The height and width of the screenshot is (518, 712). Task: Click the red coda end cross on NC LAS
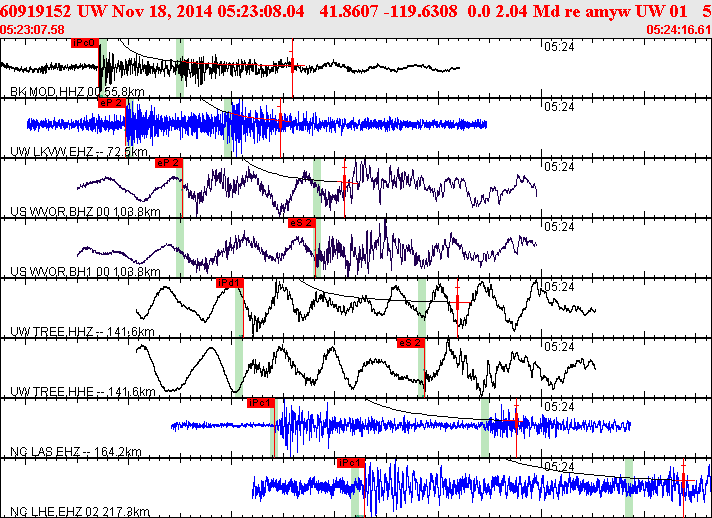coord(516,421)
